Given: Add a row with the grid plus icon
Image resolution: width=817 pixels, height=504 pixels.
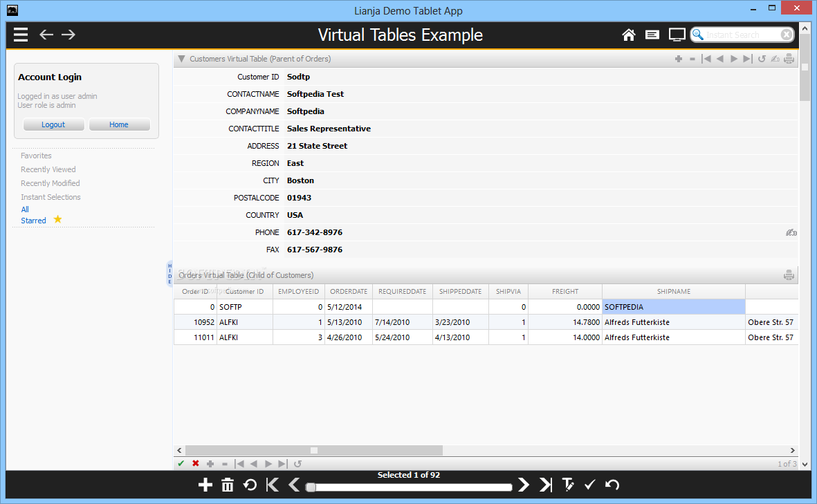Looking at the screenshot, I should [x=210, y=463].
